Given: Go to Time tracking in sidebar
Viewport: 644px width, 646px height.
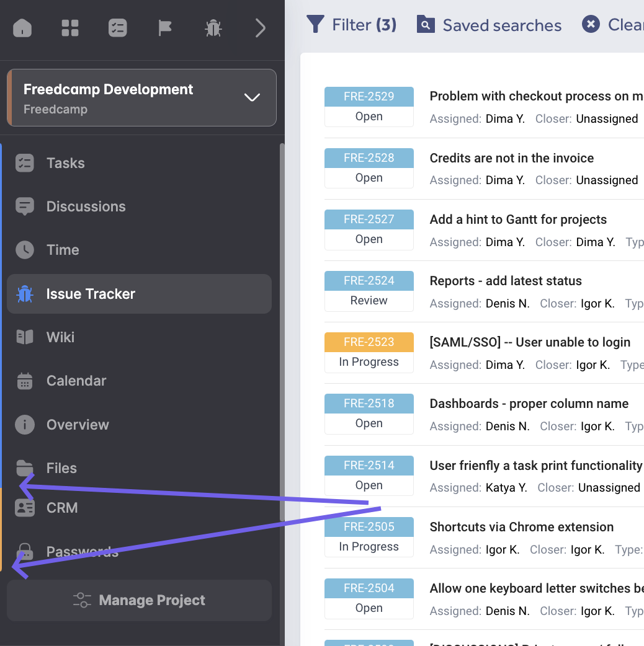Looking at the screenshot, I should coord(63,250).
